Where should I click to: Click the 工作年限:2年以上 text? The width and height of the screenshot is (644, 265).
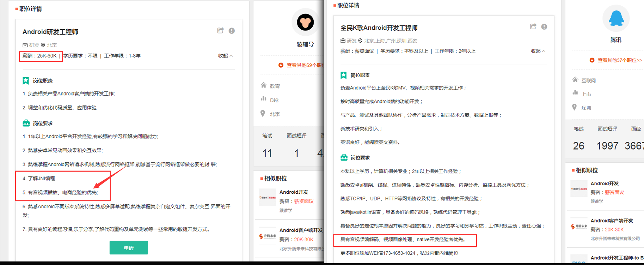pyautogui.click(x=455, y=51)
